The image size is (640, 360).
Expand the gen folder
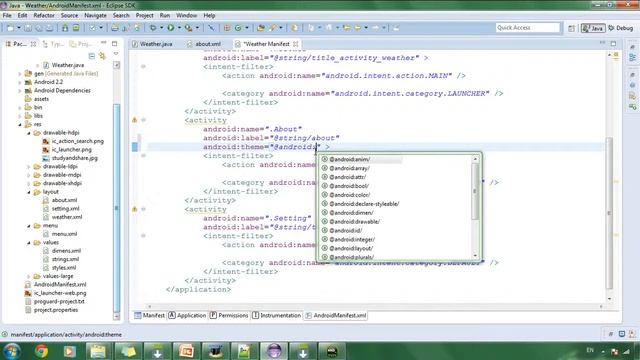coord(20,74)
